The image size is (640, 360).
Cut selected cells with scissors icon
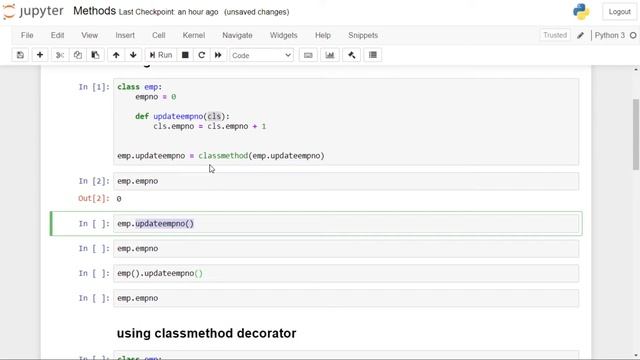click(60, 55)
